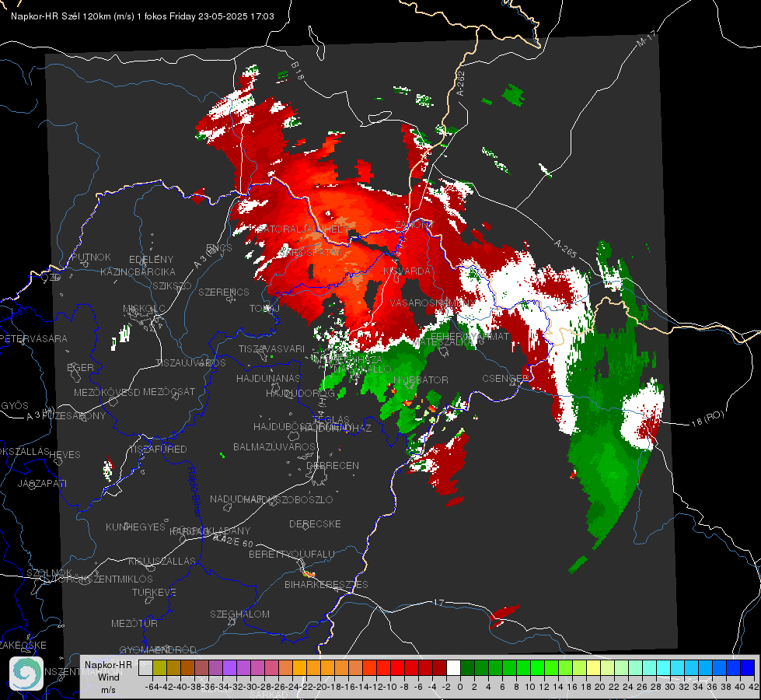Screen dimensions: 761x700
Task: Select the SÁTORALJAÚJHELY label
Action: tap(302, 229)
